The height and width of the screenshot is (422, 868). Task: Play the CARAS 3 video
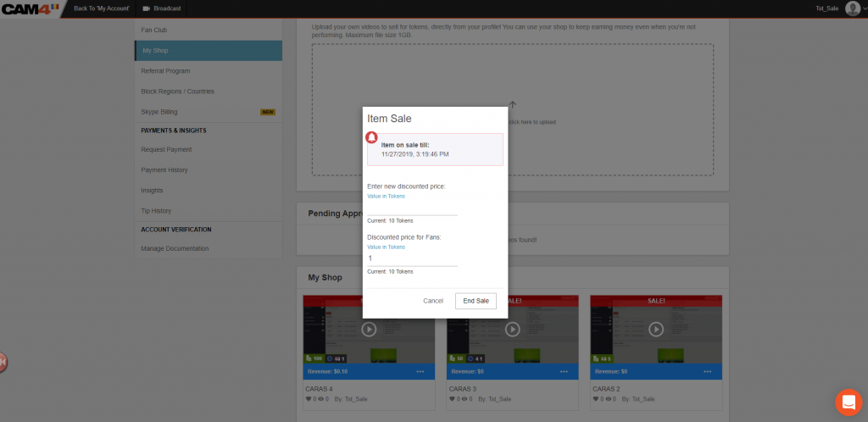(512, 330)
